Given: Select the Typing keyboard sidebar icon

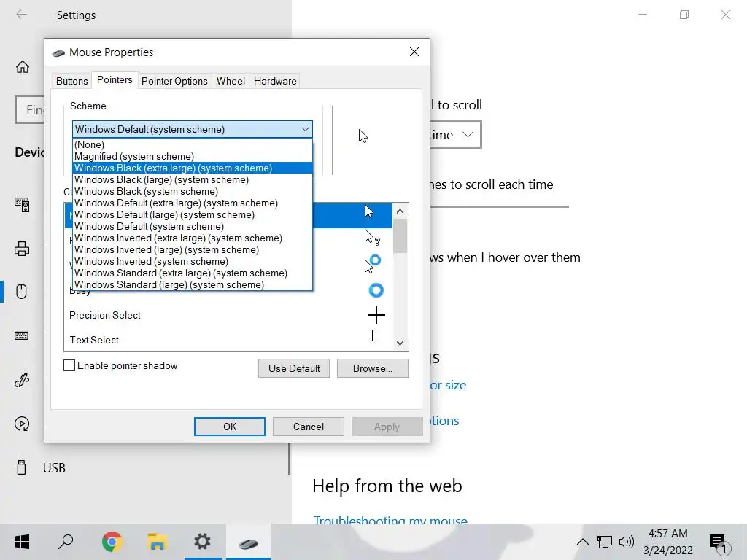Looking at the screenshot, I should pos(21,335).
